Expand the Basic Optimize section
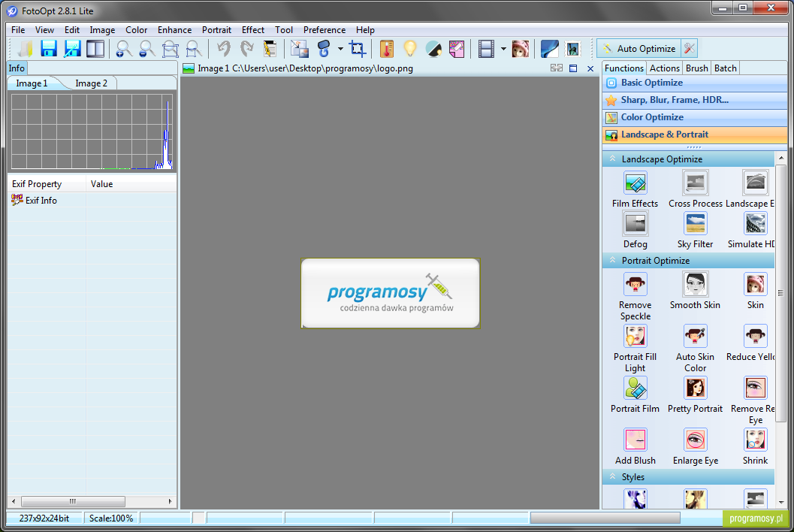The width and height of the screenshot is (794, 532). [x=695, y=83]
